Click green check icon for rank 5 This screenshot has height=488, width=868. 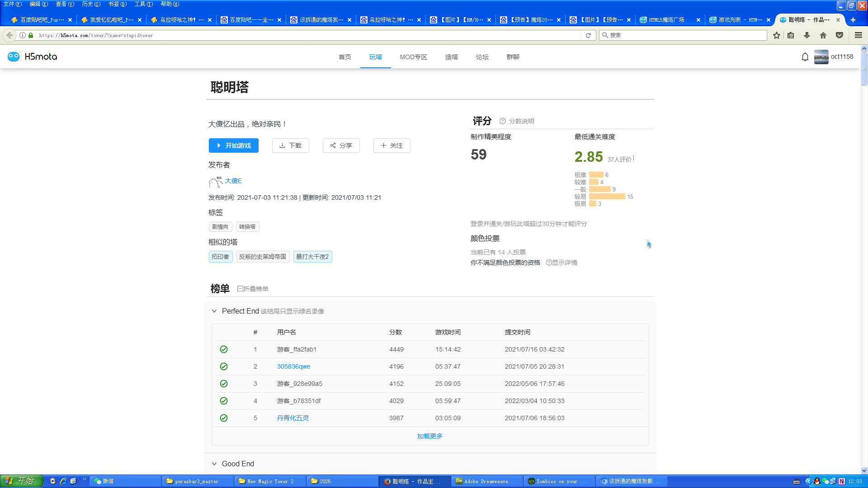224,418
